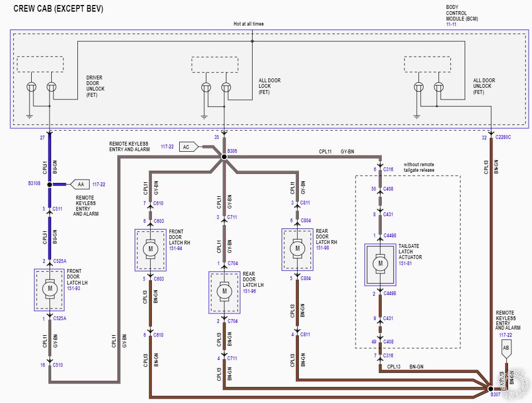Click the ground symbol under All Door Unlock
This screenshot has height=403, width=532.
(x=417, y=117)
